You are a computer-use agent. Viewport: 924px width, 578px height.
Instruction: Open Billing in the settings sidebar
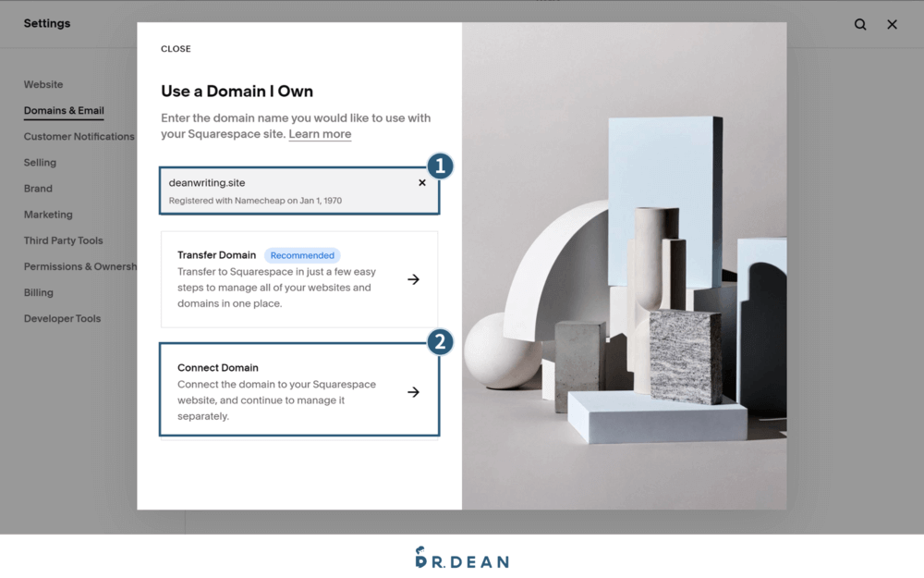click(39, 292)
